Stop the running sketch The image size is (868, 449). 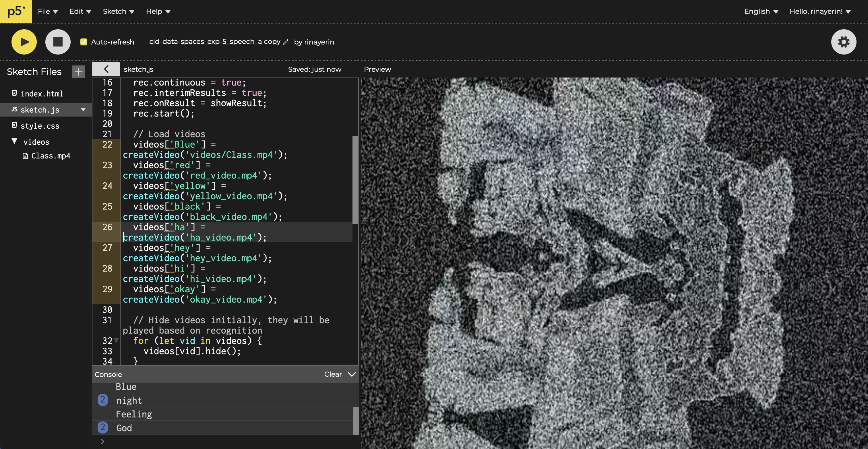[58, 42]
